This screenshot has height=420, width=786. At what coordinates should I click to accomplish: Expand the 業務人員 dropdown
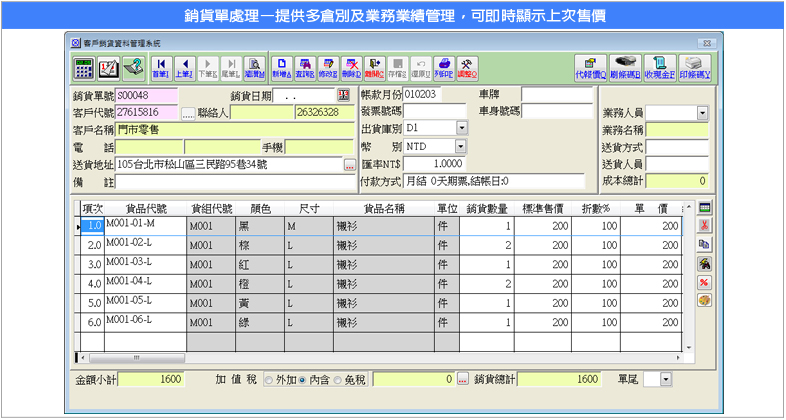[703, 113]
